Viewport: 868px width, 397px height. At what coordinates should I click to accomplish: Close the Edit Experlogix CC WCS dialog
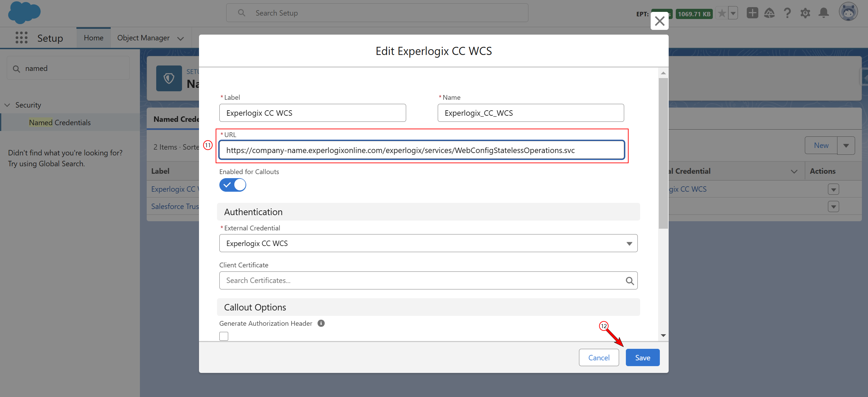point(659,21)
